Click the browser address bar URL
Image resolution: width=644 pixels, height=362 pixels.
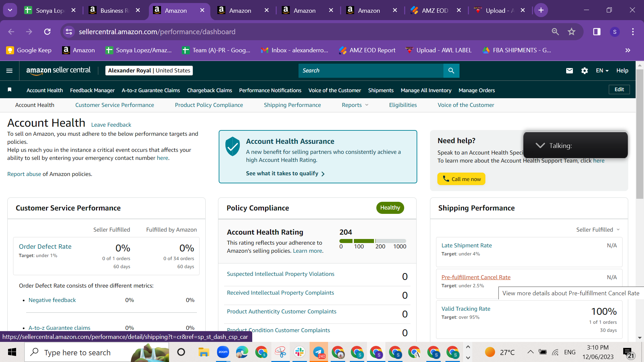point(157,32)
